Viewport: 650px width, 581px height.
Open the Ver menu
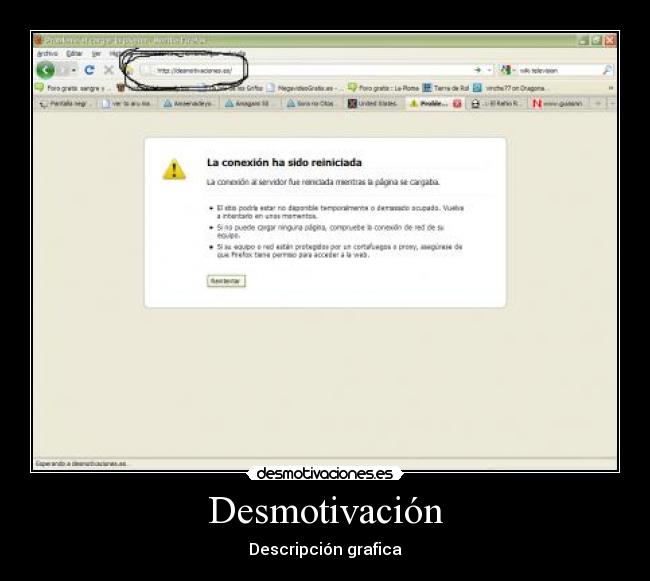pos(96,53)
